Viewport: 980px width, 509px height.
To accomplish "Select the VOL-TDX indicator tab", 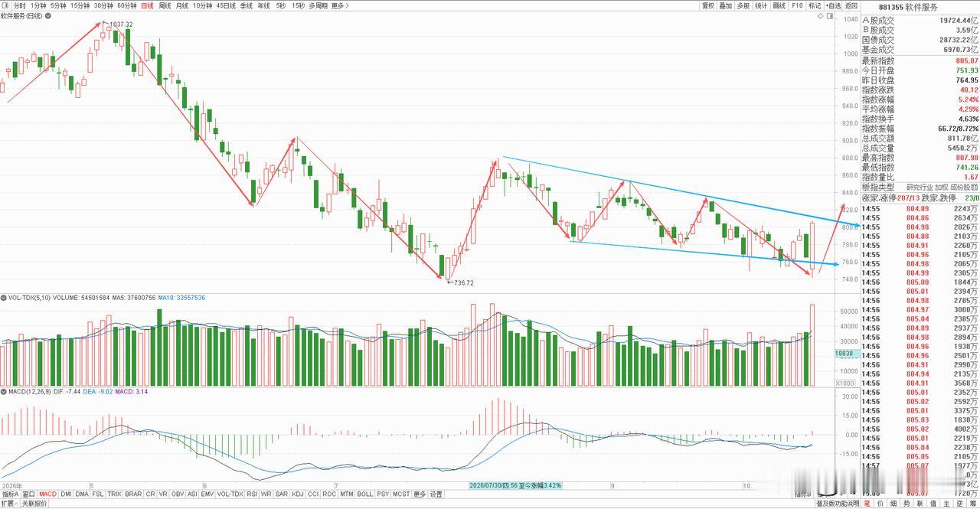I will pyautogui.click(x=230, y=494).
